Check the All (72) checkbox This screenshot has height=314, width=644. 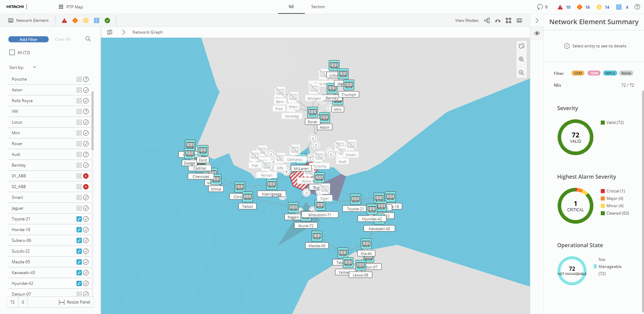tap(12, 52)
